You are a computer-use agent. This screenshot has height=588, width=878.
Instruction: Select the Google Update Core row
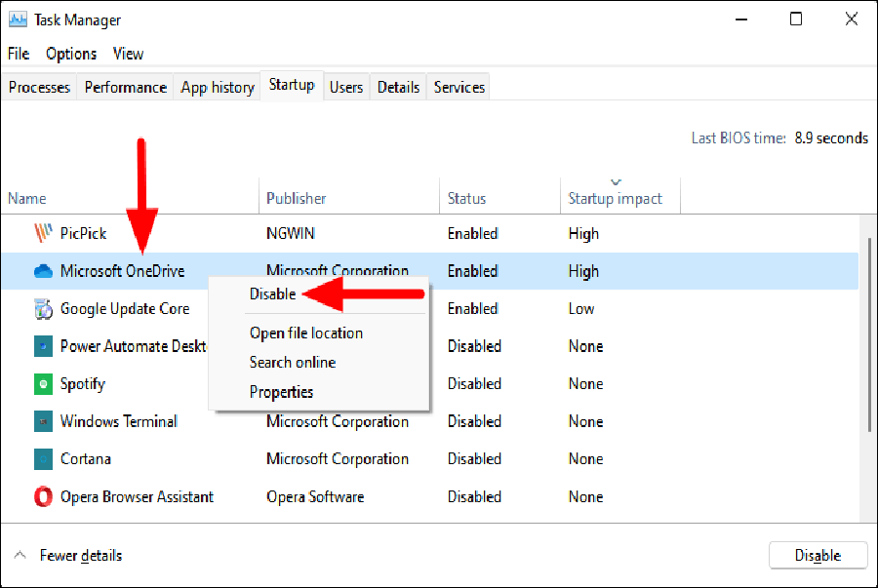click(x=125, y=309)
